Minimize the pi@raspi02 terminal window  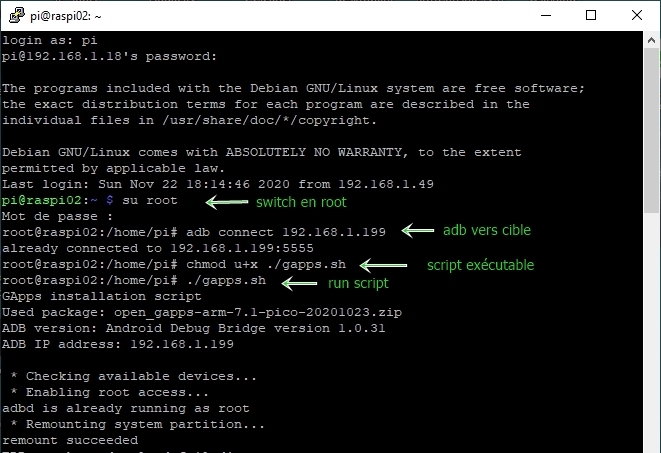pos(546,16)
